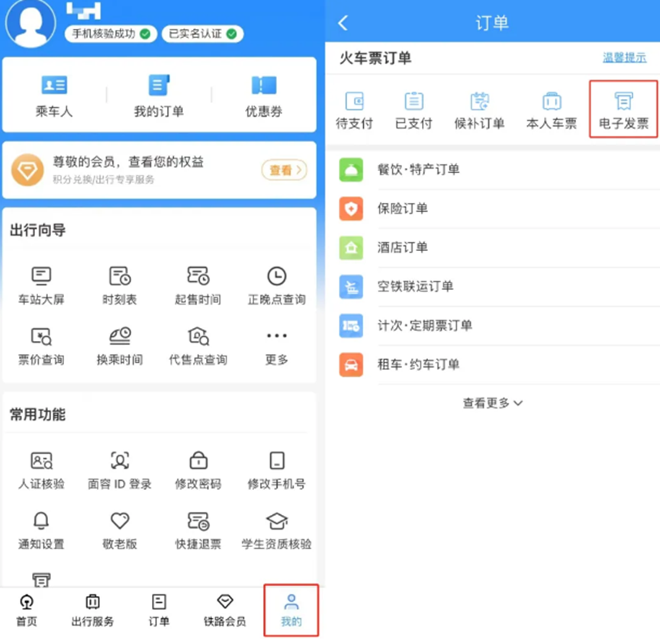Tap the 车站大屏 station screen icon
The height and width of the screenshot is (644, 660).
pos(41,276)
